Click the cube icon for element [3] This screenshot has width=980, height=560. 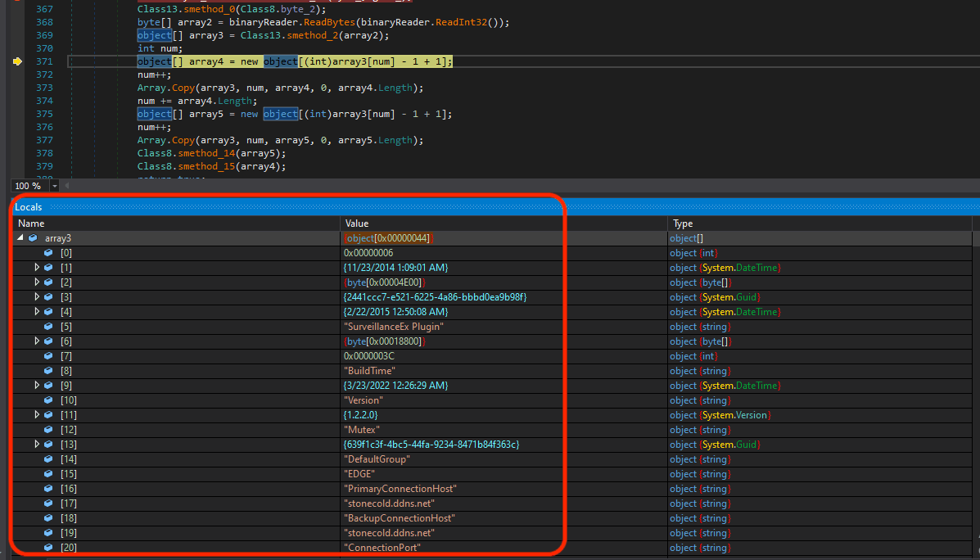(48, 297)
